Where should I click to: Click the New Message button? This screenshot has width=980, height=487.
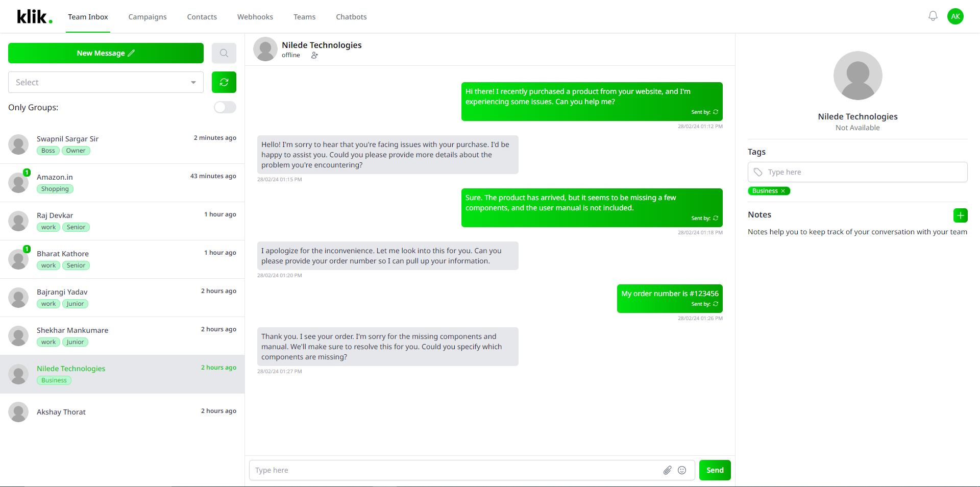pos(106,53)
